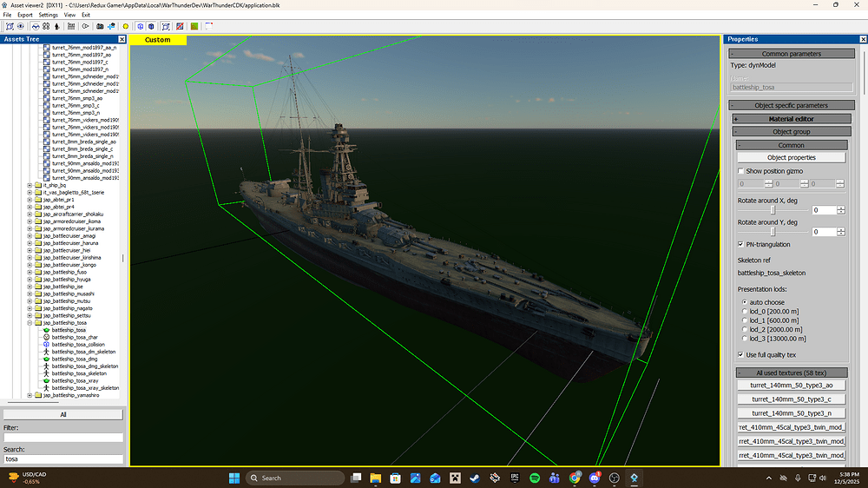Viewport: 868px width, 488px height.
Task: Select the lod_1 [600.00 m] radio option
Action: point(742,320)
